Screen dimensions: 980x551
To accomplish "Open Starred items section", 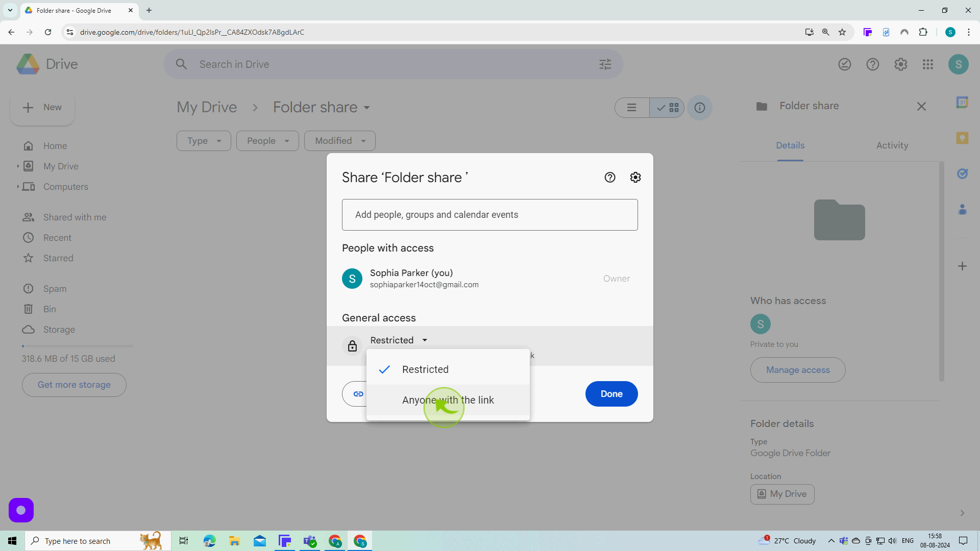I will 58,258.
